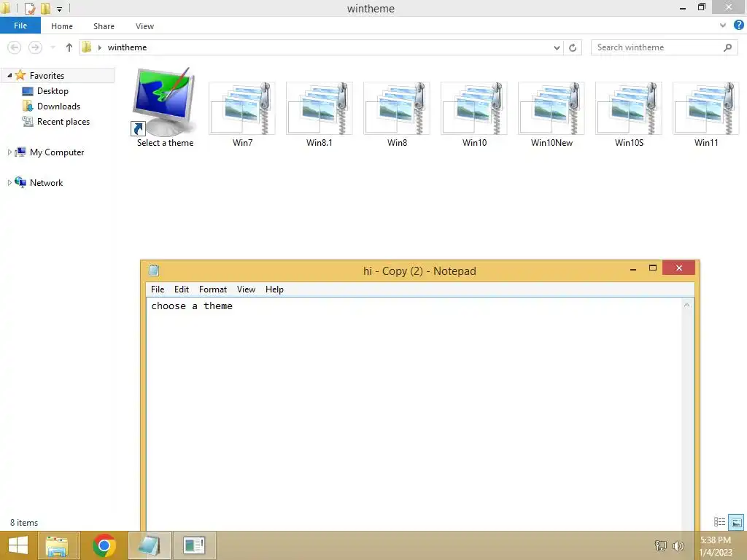Click the New folder quick access icon

45,9
